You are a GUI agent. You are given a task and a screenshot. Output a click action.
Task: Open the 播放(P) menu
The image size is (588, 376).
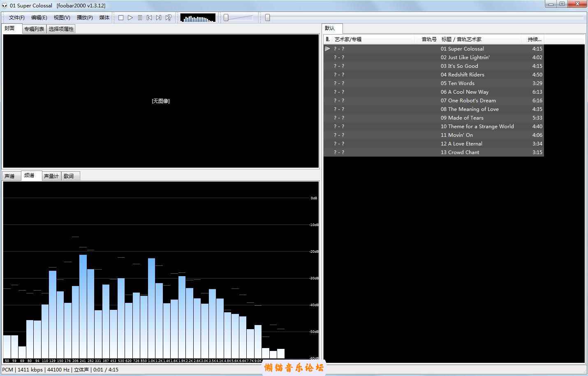tap(85, 18)
